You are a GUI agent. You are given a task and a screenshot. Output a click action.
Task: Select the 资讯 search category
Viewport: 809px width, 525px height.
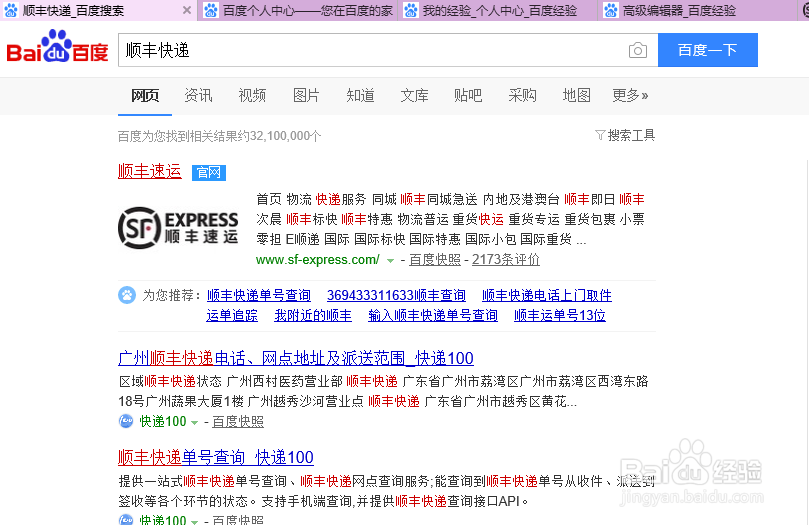(x=198, y=95)
